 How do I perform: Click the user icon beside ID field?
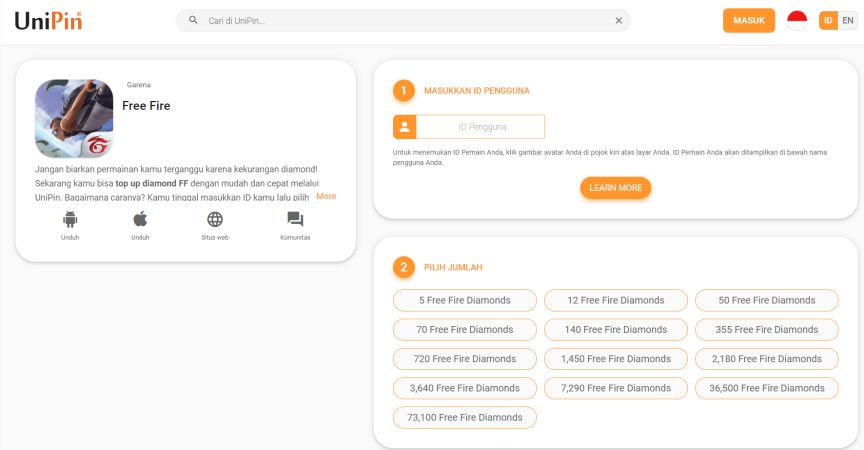pos(404,127)
